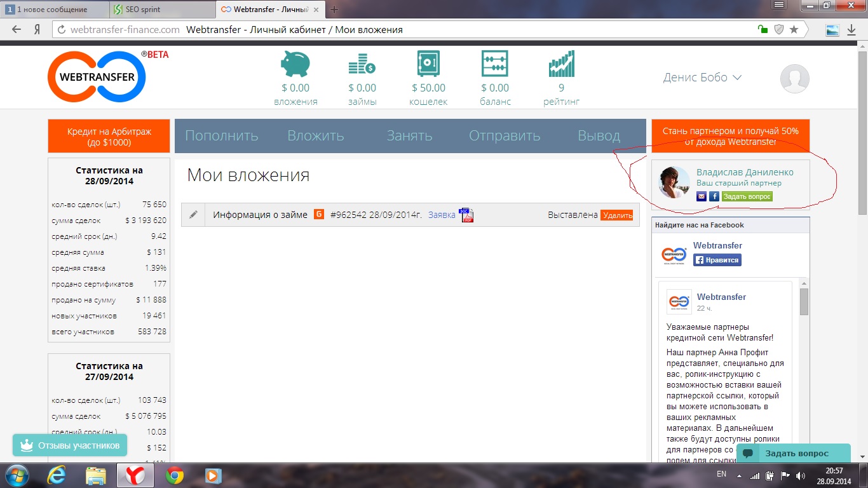This screenshot has width=868, height=488.
Task: Select the Вложить menu item
Action: [x=316, y=135]
